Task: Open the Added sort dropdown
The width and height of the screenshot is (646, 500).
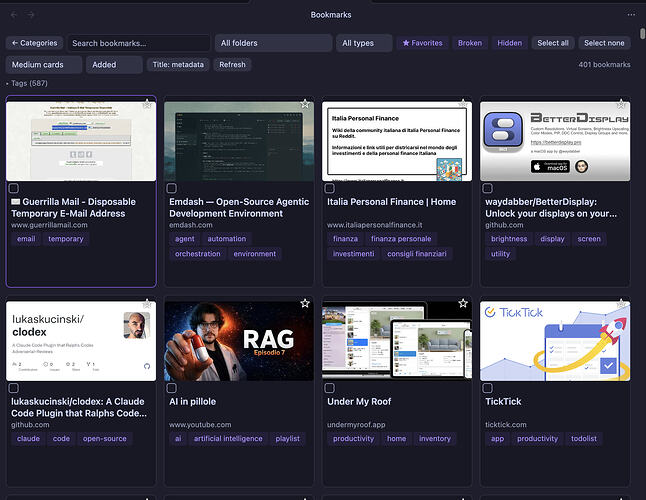Action: [x=114, y=65]
